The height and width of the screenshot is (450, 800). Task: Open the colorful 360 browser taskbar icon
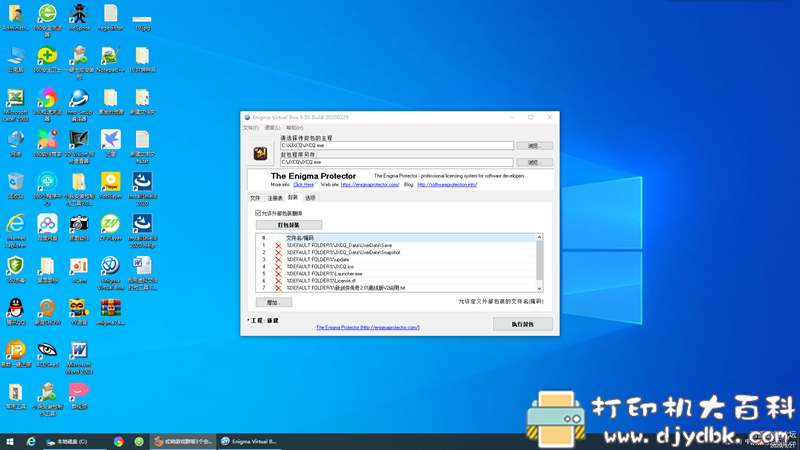point(118,441)
